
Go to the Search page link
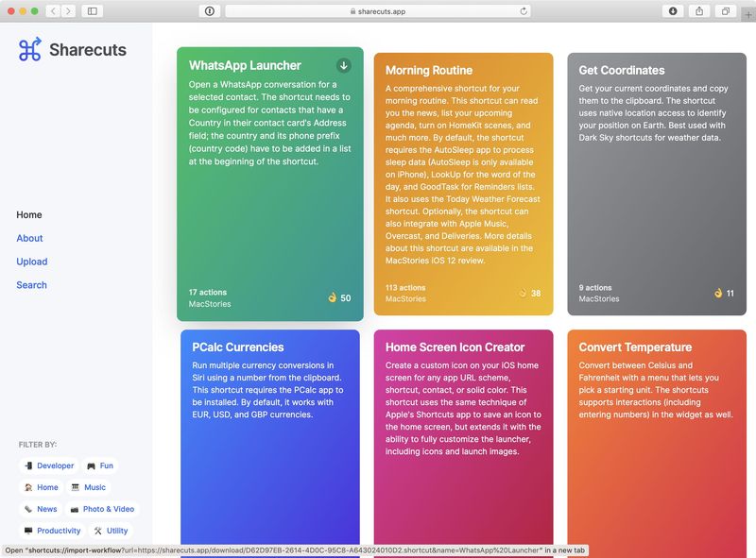(x=32, y=285)
